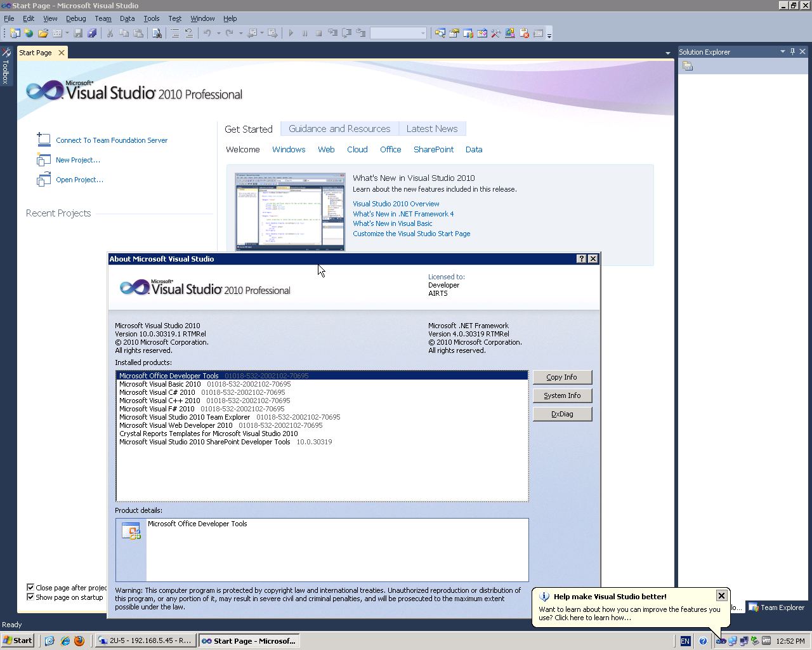
Task: Open the Redo history dropdown arrow
Action: tap(241, 33)
